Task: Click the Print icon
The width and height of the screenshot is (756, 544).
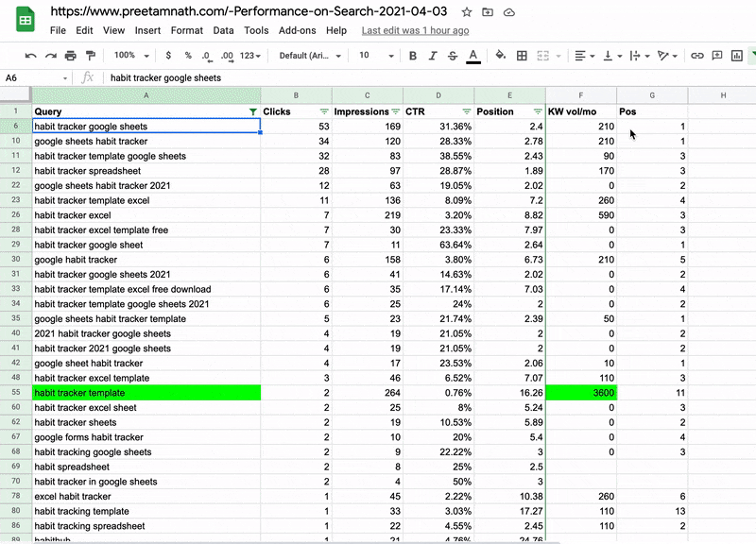Action: 71,56
